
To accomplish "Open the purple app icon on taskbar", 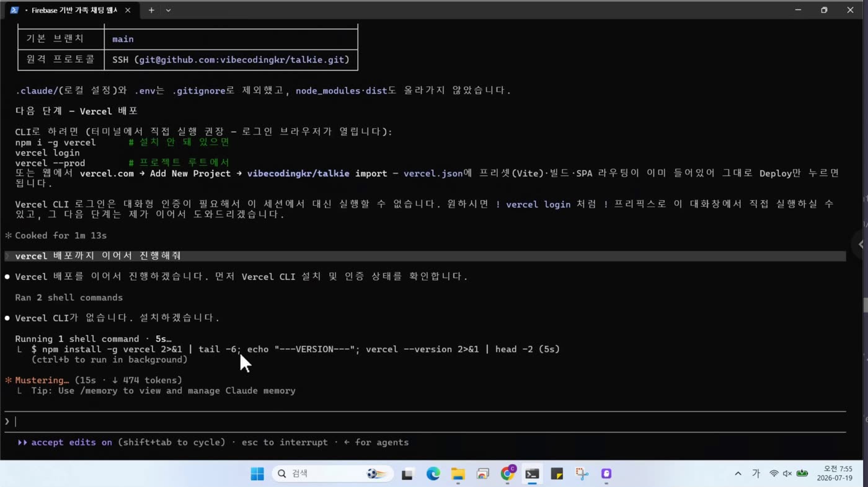I will (606, 474).
